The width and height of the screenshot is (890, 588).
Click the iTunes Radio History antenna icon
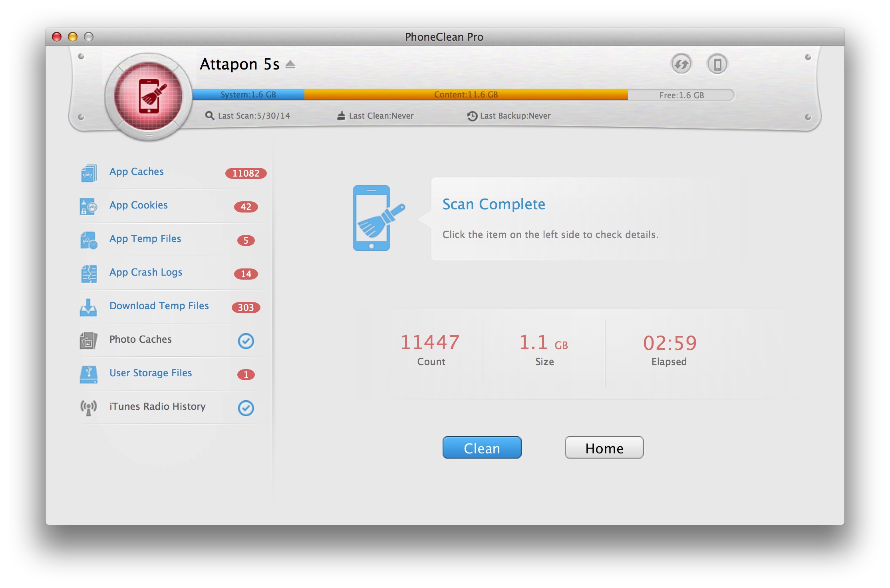click(88, 408)
